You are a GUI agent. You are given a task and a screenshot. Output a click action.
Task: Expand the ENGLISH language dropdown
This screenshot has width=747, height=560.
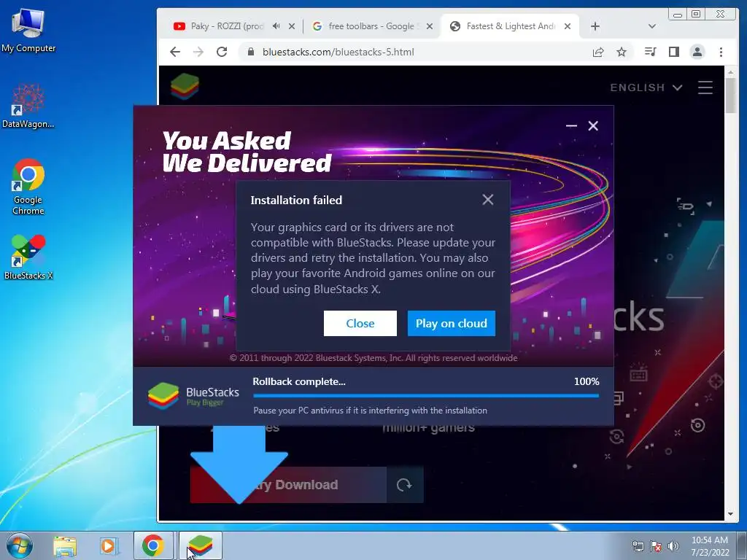tap(646, 87)
